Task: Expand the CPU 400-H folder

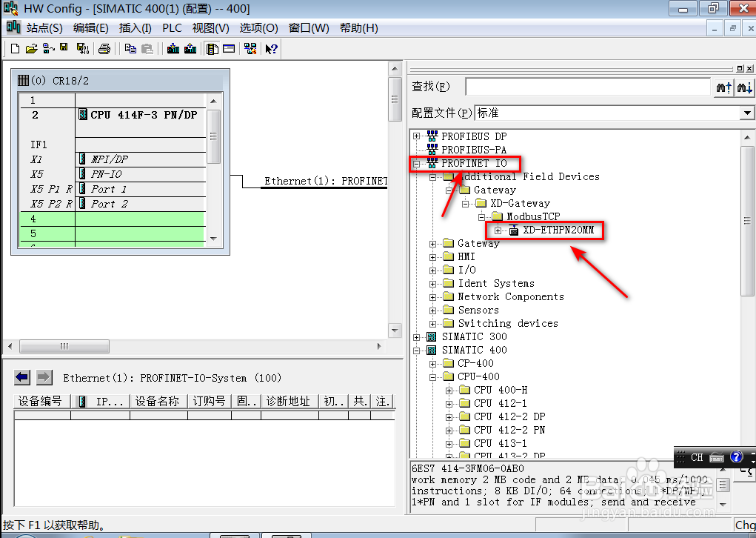Action: click(449, 391)
